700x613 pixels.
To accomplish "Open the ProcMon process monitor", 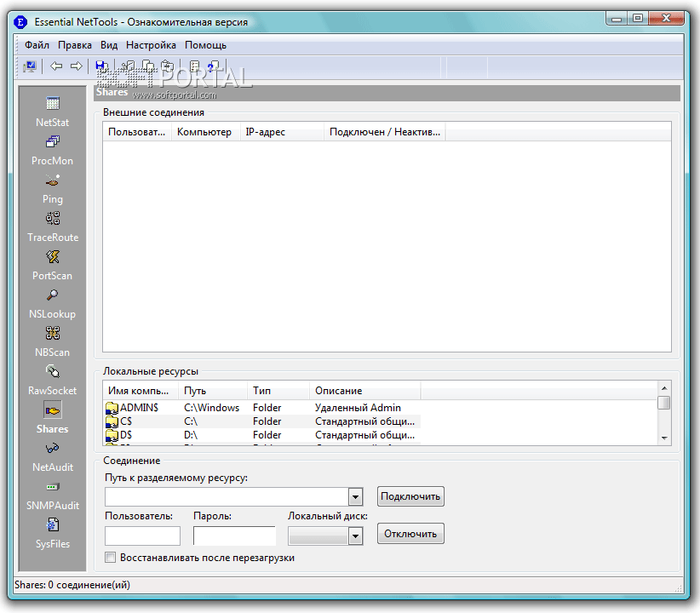I will pos(52,151).
